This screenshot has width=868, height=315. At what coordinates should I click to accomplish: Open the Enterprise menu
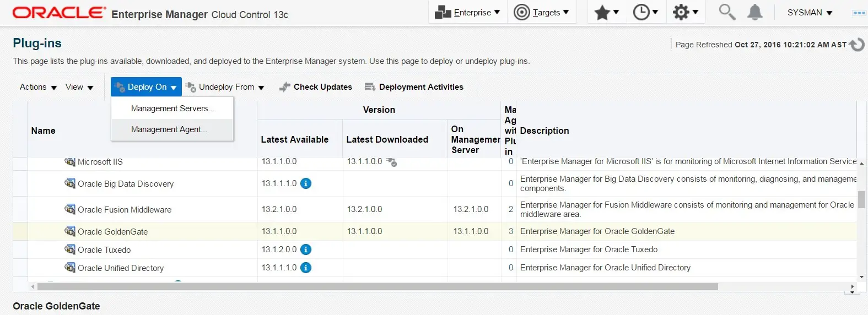(x=467, y=12)
